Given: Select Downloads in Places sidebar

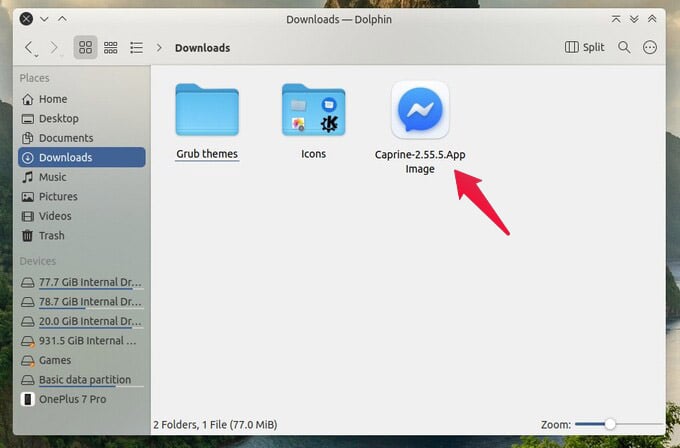Looking at the screenshot, I should click(82, 157).
